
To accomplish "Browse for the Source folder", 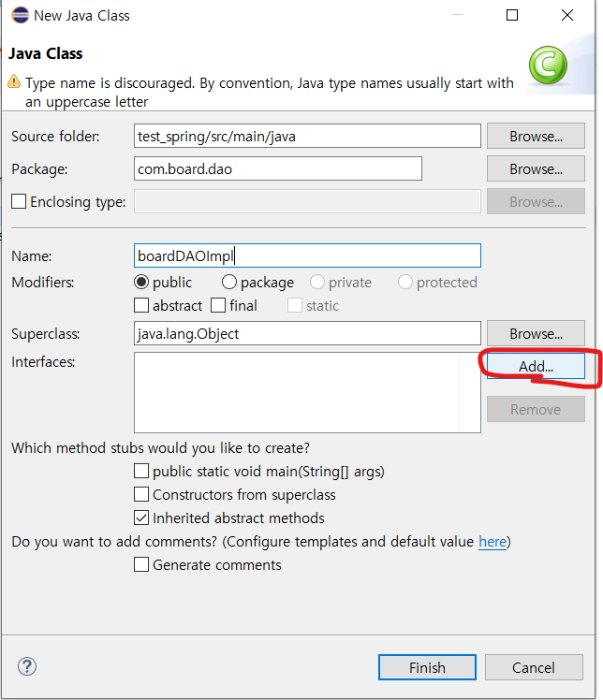I will click(x=536, y=136).
